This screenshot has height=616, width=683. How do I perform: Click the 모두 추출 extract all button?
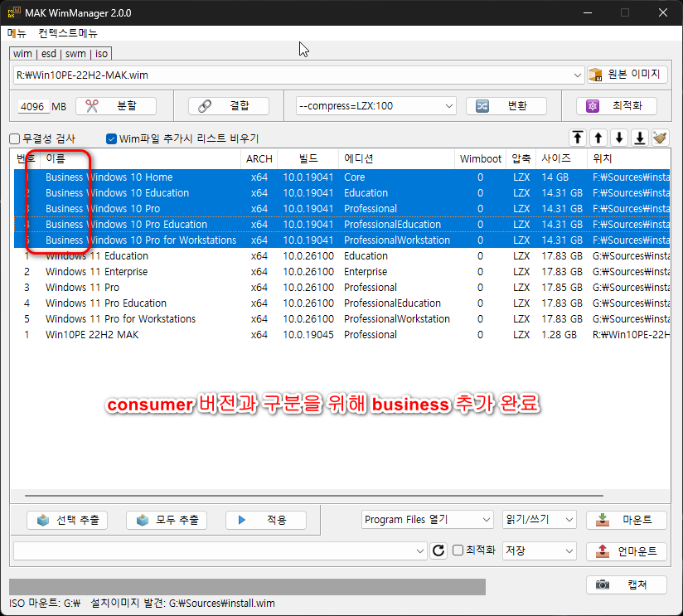[167, 520]
